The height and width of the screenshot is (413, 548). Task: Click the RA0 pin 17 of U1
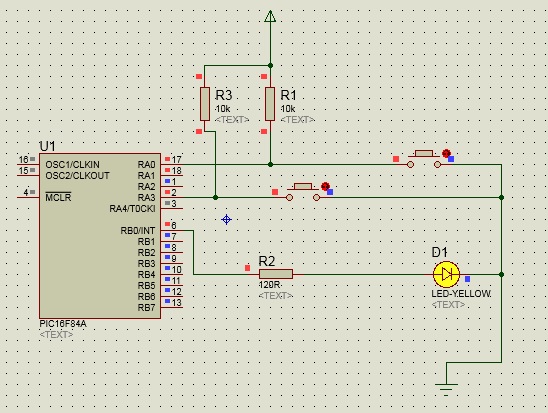pyautogui.click(x=173, y=164)
